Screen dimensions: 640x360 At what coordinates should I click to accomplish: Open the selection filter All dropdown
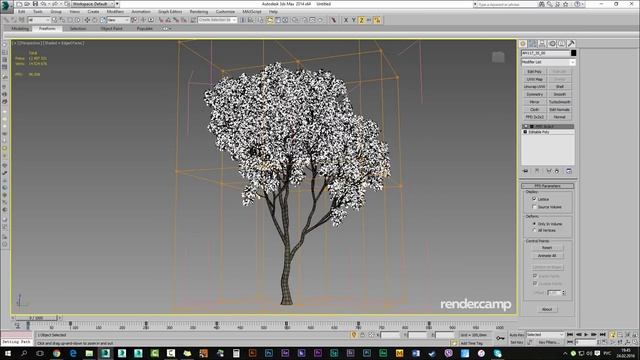pos(39,20)
